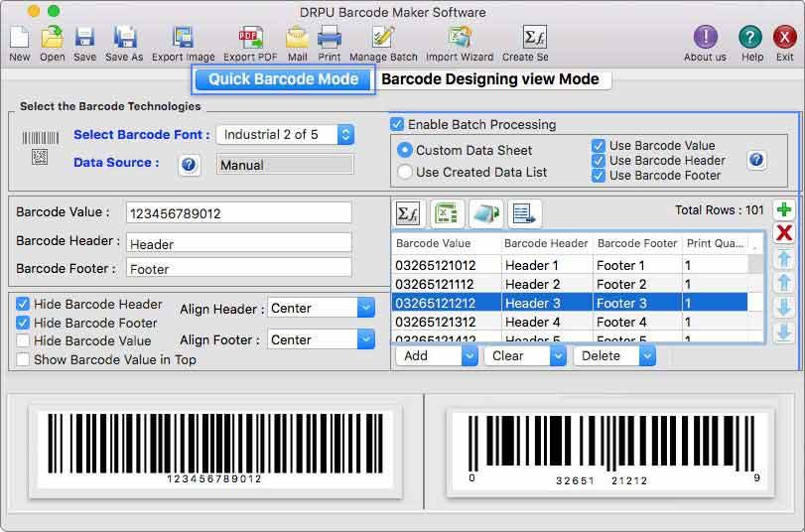
Task: Click the Barcode Value column header
Action: [x=446, y=243]
